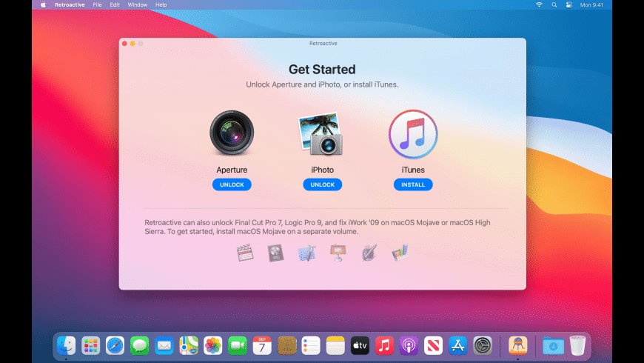Open the Edit menu

pyautogui.click(x=115, y=5)
